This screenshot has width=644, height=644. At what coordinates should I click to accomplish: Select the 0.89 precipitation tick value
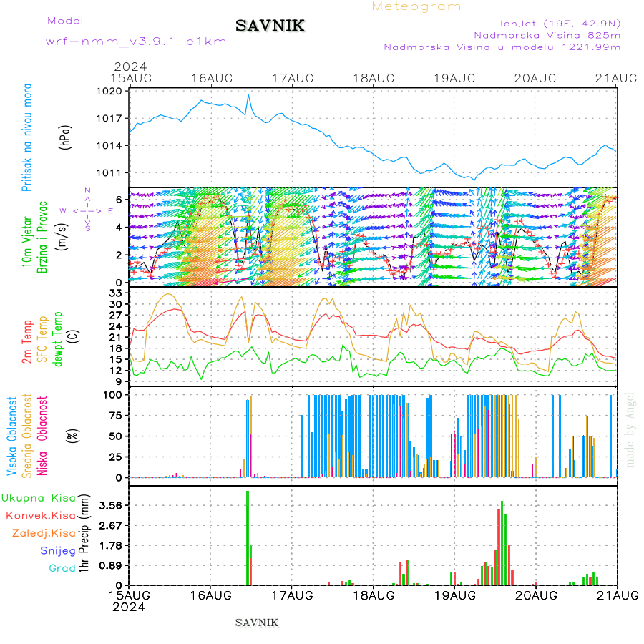[x=110, y=566]
